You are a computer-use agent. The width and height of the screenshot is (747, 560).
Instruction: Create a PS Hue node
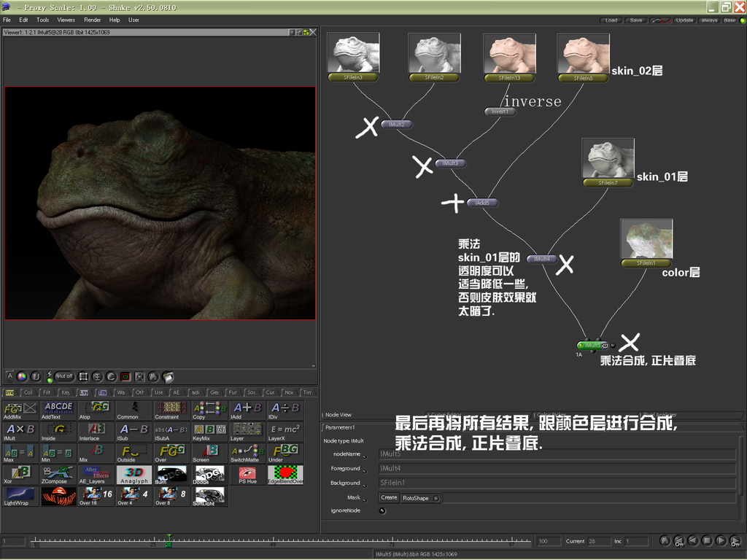tap(247, 475)
